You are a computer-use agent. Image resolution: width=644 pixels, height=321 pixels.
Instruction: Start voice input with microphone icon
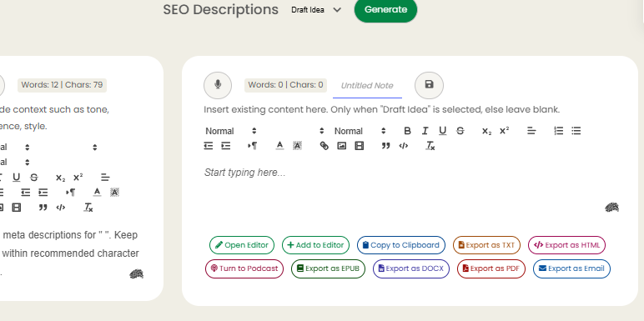(x=218, y=85)
